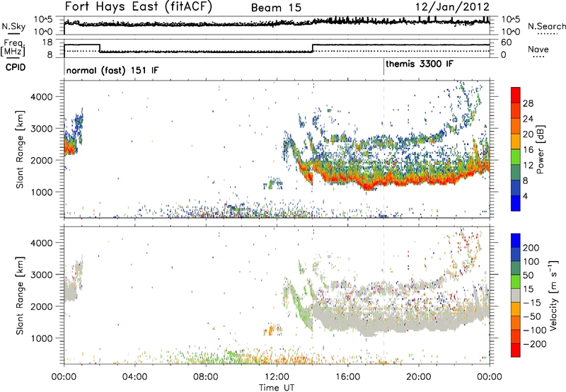The width and height of the screenshot is (566, 392).
Task: Click the 'N.Search' legend label
Action: click(x=546, y=26)
